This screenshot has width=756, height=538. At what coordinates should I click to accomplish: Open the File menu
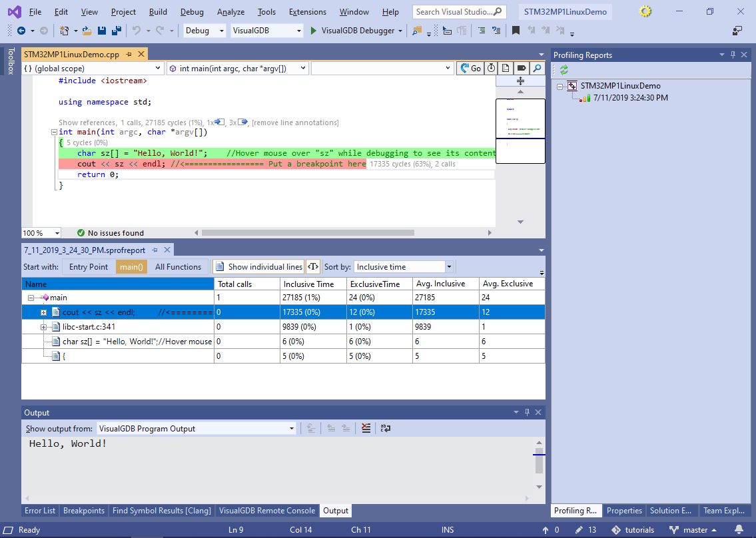(x=35, y=12)
